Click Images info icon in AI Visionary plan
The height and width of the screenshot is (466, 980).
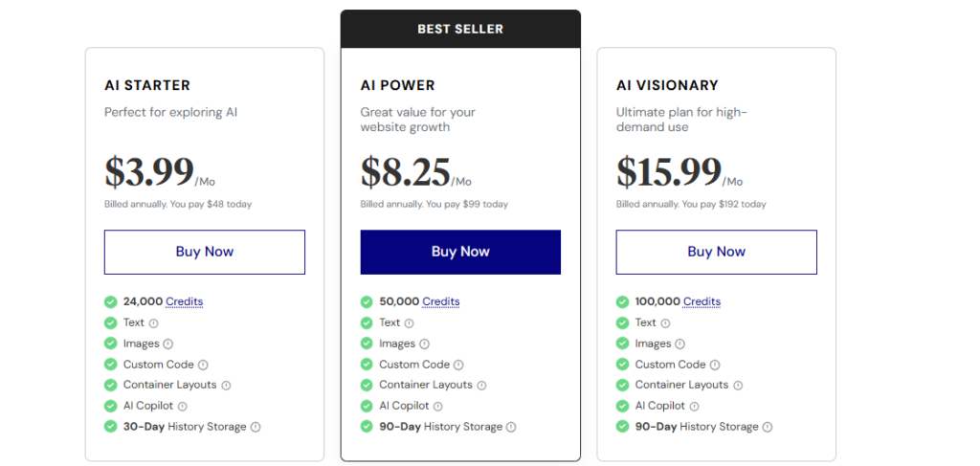[x=680, y=344]
